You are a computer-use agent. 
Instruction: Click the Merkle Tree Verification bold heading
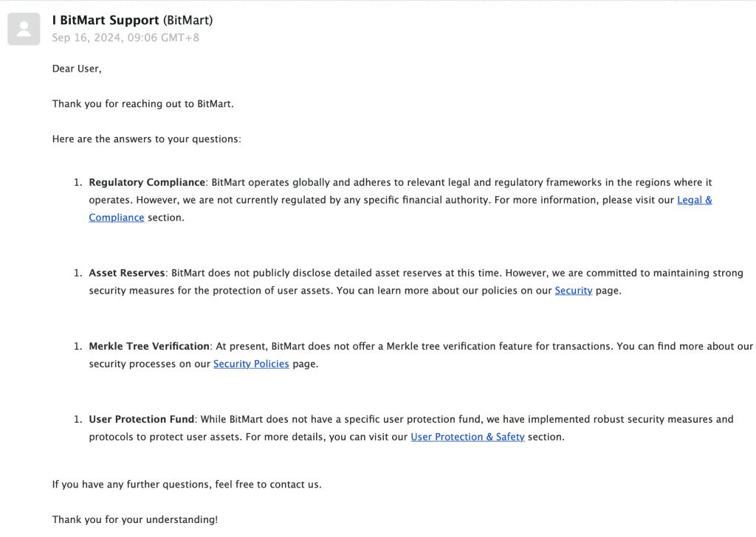[x=149, y=346]
